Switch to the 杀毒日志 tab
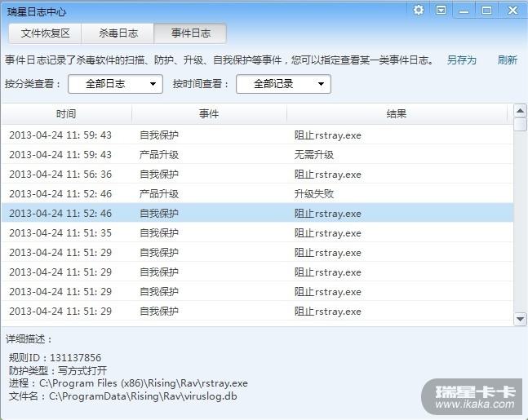Image resolution: width=528 pixels, height=420 pixels. pos(118,33)
